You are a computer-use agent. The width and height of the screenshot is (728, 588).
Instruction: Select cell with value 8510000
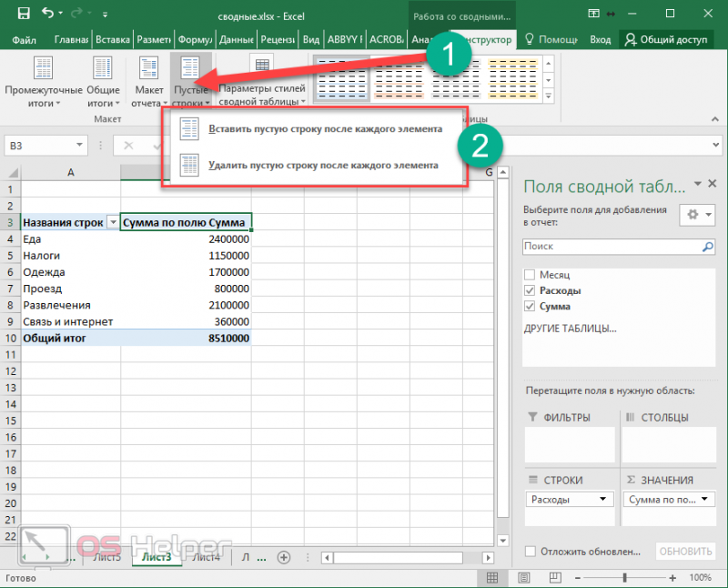pyautogui.click(x=186, y=338)
